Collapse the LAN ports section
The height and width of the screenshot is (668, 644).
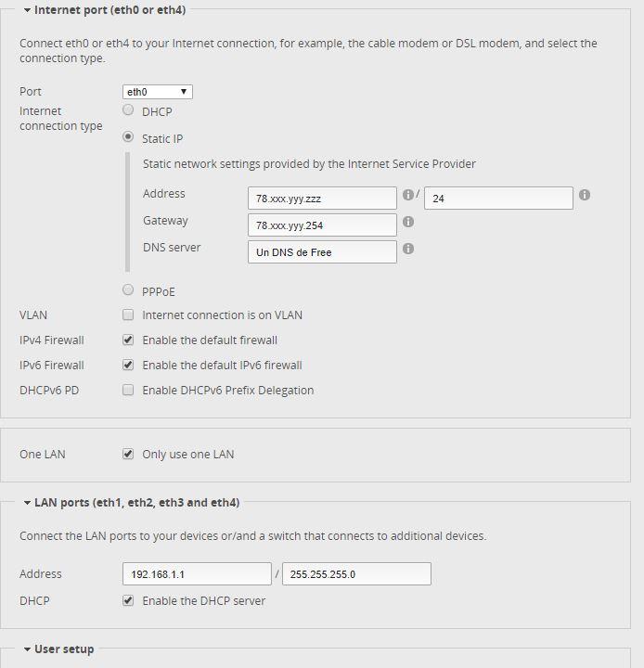pyautogui.click(x=27, y=503)
